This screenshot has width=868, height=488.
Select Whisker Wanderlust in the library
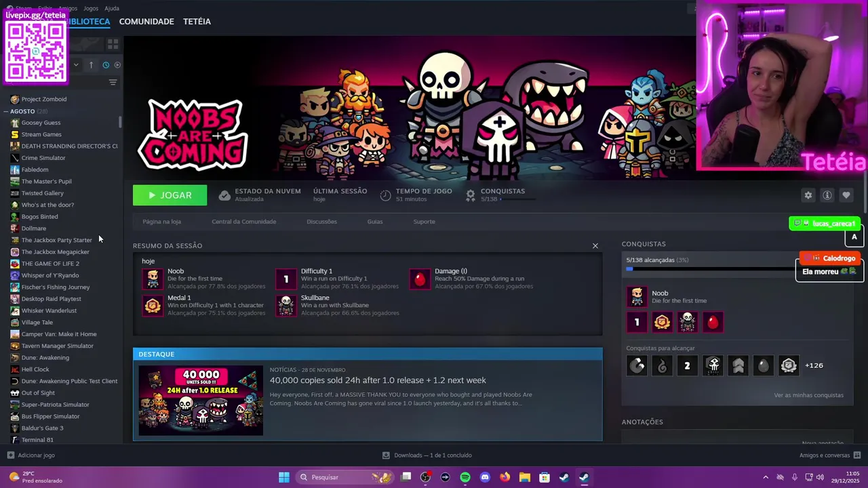click(49, 310)
